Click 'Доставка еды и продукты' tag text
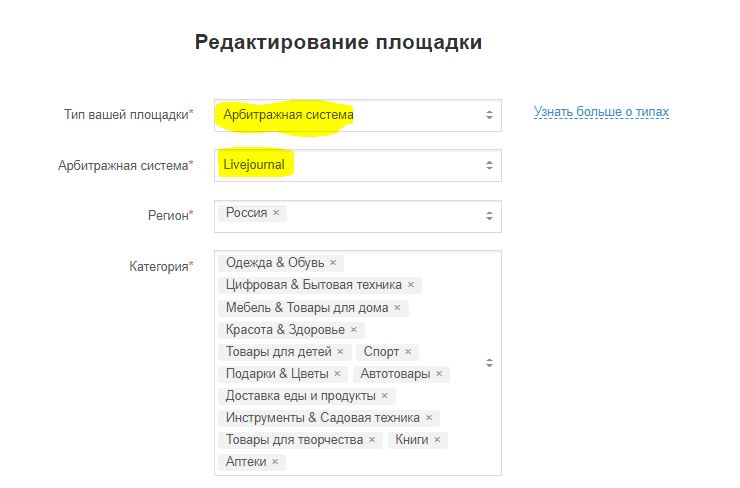740x488 pixels. point(301,395)
